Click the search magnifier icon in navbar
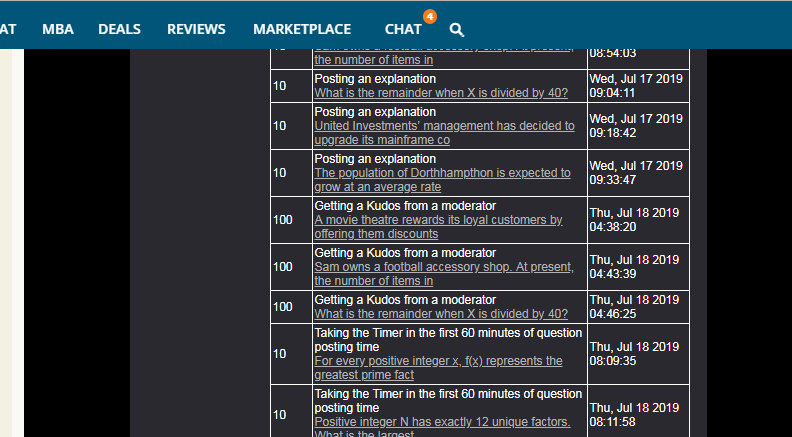The width and height of the screenshot is (792, 437). (457, 30)
